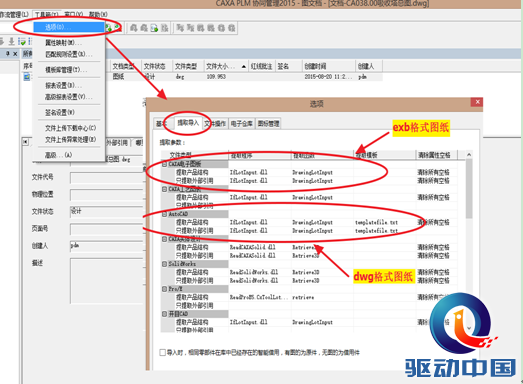The width and height of the screenshot is (523, 384).
Task: Collapse the Pro/E group
Action: click(164, 289)
